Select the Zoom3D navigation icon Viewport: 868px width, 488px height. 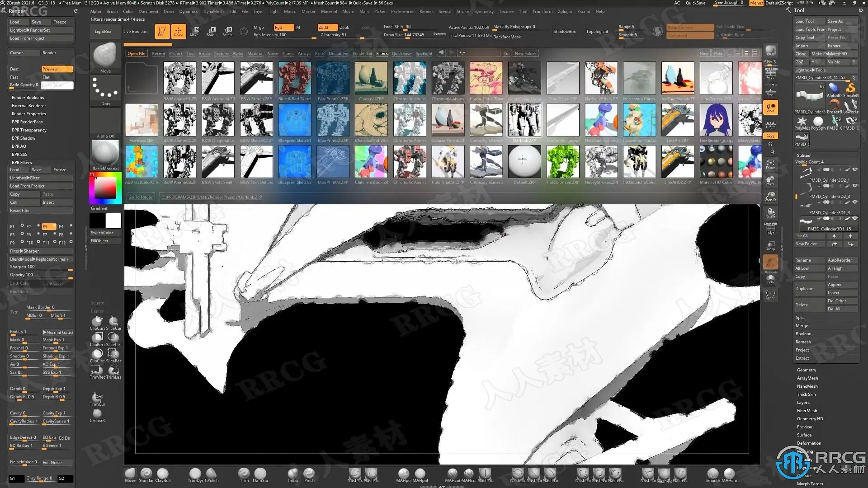[770, 197]
